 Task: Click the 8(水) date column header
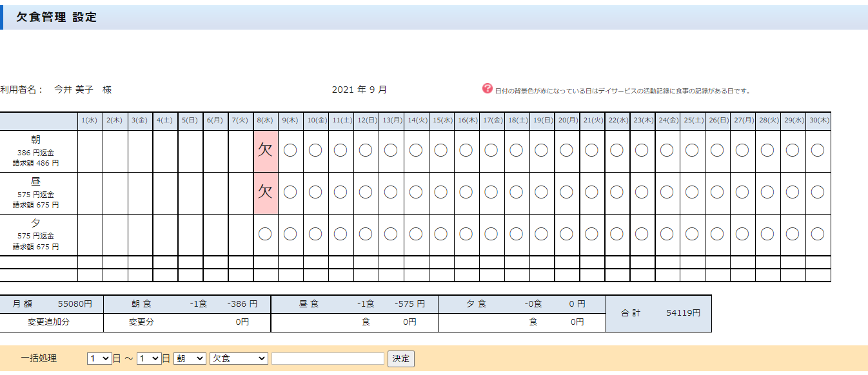click(x=265, y=120)
